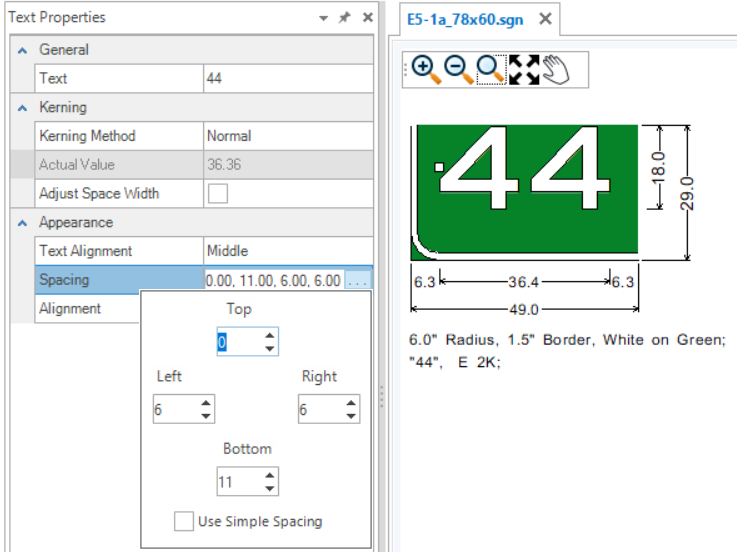Open the Text Properties panel options arrow

(323, 18)
